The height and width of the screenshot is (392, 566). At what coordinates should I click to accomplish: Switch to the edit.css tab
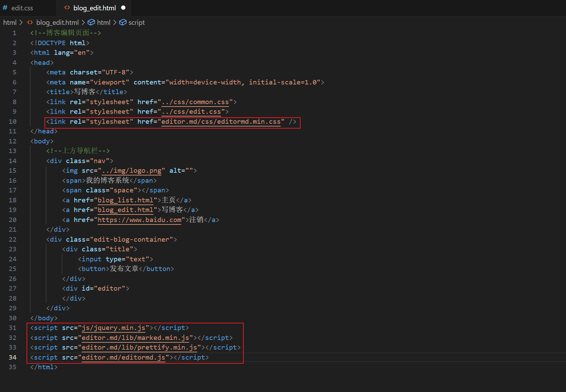click(x=22, y=8)
